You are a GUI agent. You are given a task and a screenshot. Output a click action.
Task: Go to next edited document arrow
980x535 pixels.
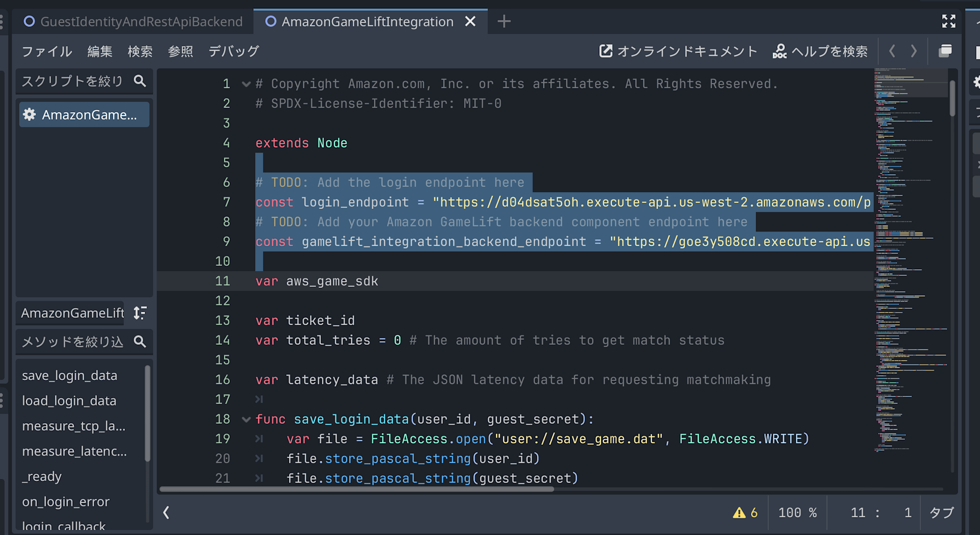pyautogui.click(x=913, y=51)
